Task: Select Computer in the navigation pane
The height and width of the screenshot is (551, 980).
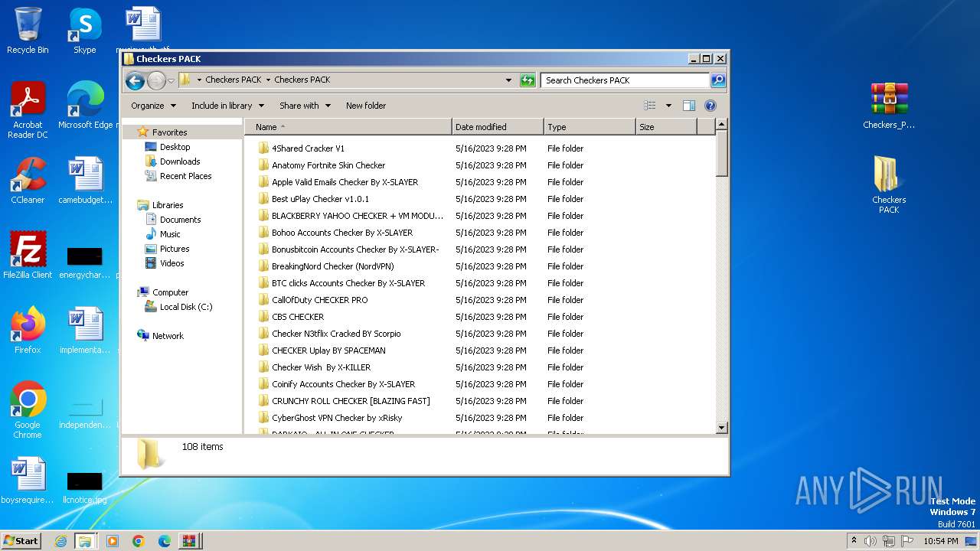Action: 170,292
